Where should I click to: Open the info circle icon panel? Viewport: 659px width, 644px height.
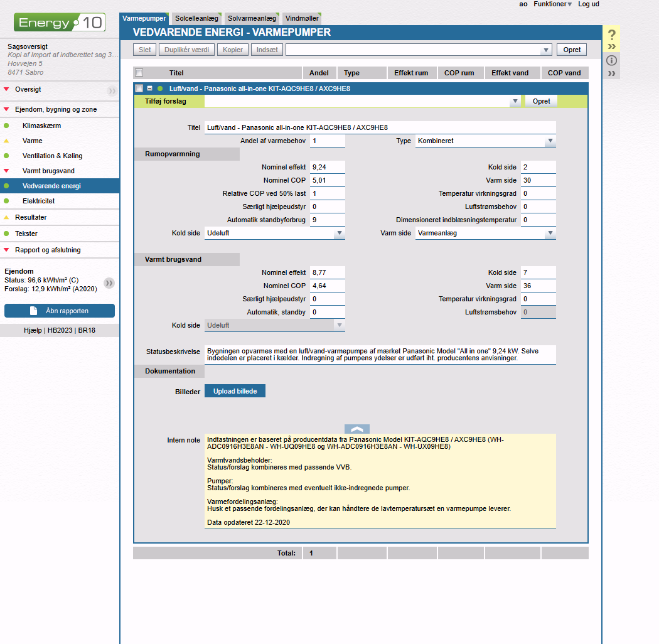(612, 61)
